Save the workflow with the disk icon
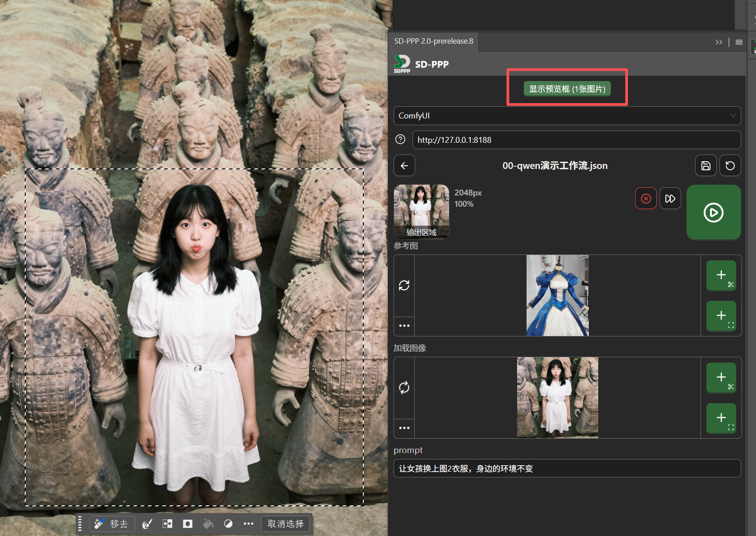Image resolution: width=756 pixels, height=536 pixels. [706, 166]
